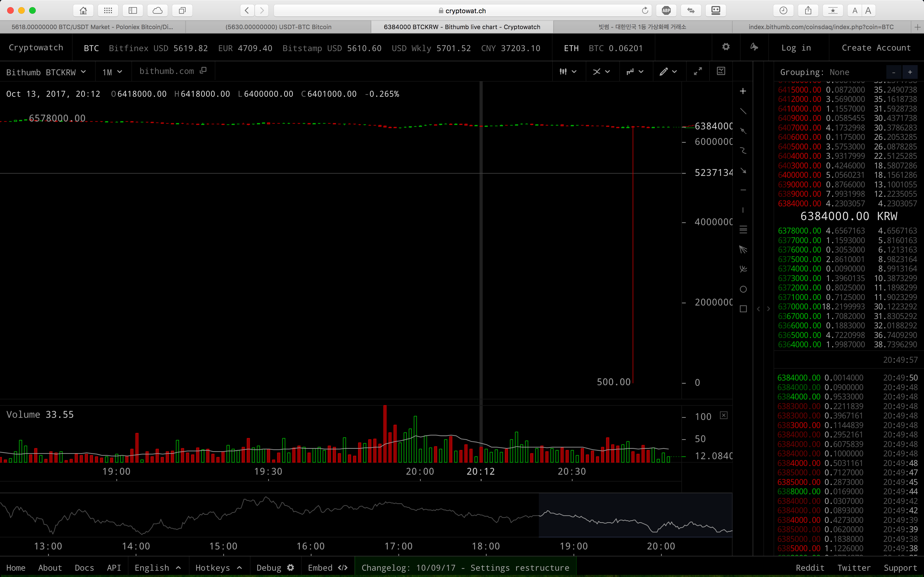The height and width of the screenshot is (577, 924).
Task: Select the circle shape drawing tool
Action: (743, 289)
